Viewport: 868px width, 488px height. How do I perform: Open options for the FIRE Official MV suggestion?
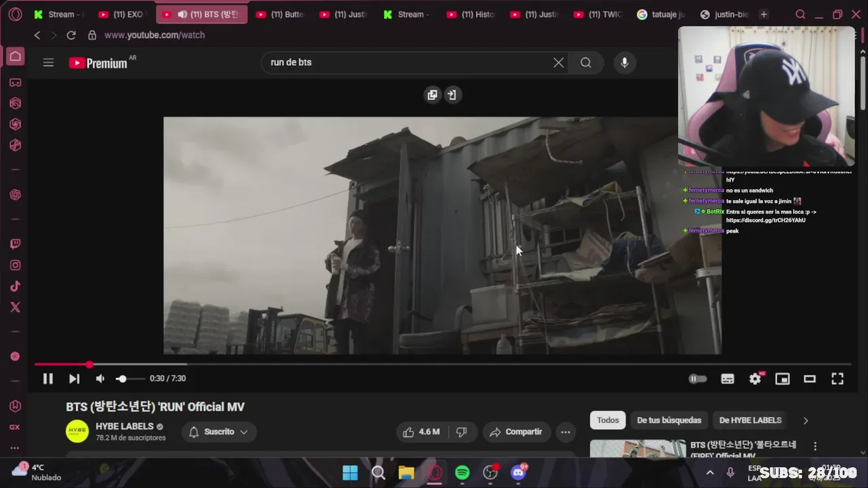tap(815, 447)
